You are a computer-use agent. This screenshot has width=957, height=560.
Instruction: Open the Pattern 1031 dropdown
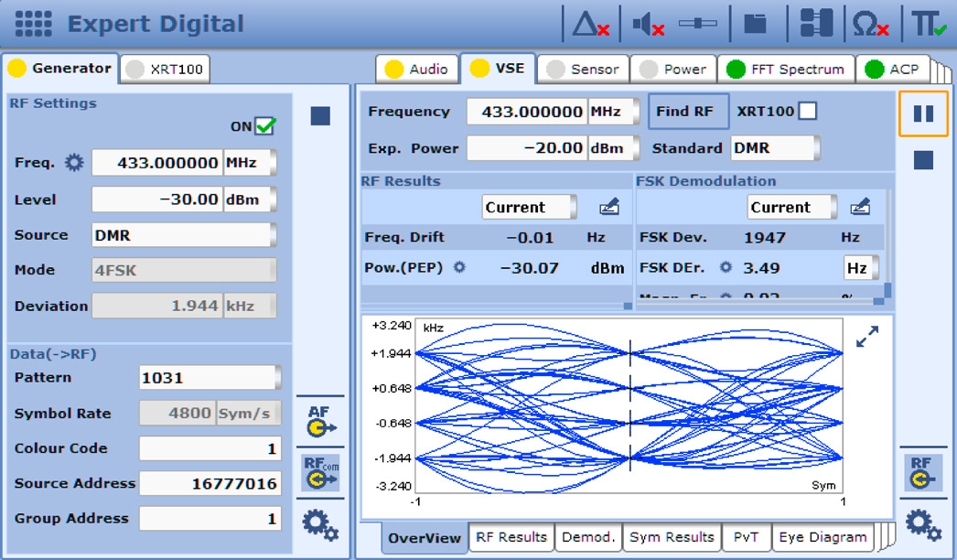(x=210, y=377)
